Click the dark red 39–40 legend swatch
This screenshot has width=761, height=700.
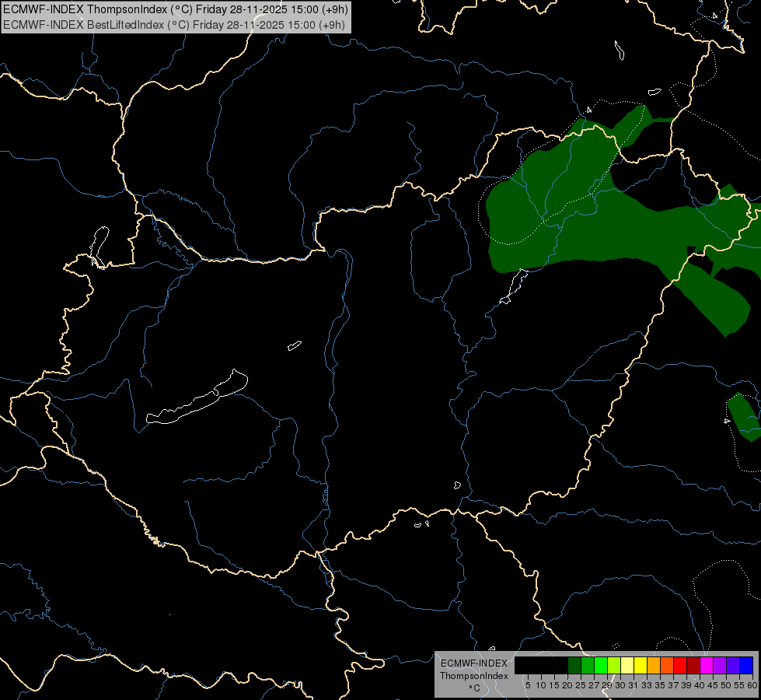click(693, 666)
